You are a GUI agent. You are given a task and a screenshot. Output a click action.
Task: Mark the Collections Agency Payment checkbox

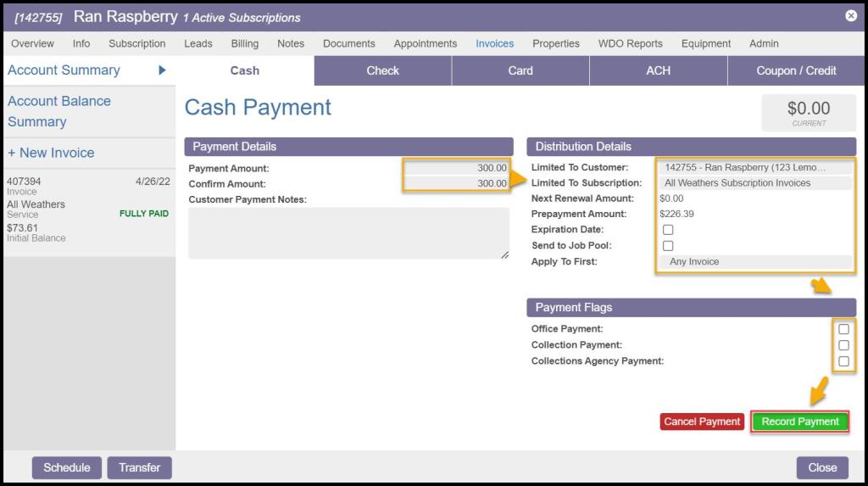(x=843, y=361)
